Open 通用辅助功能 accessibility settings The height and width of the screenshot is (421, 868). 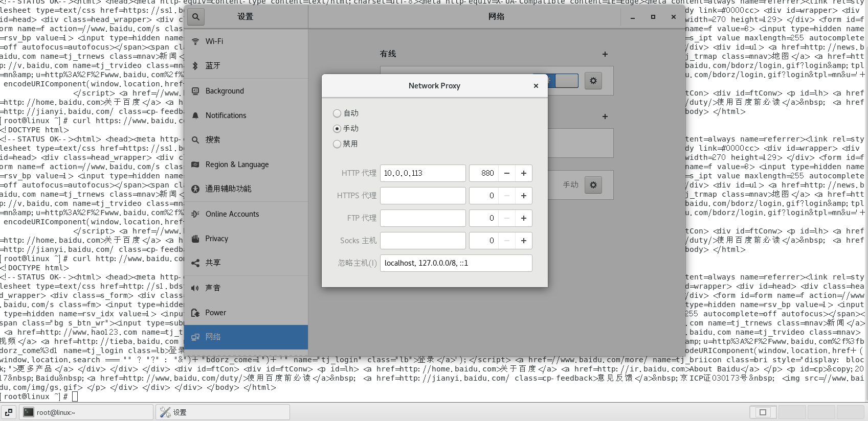(246, 189)
